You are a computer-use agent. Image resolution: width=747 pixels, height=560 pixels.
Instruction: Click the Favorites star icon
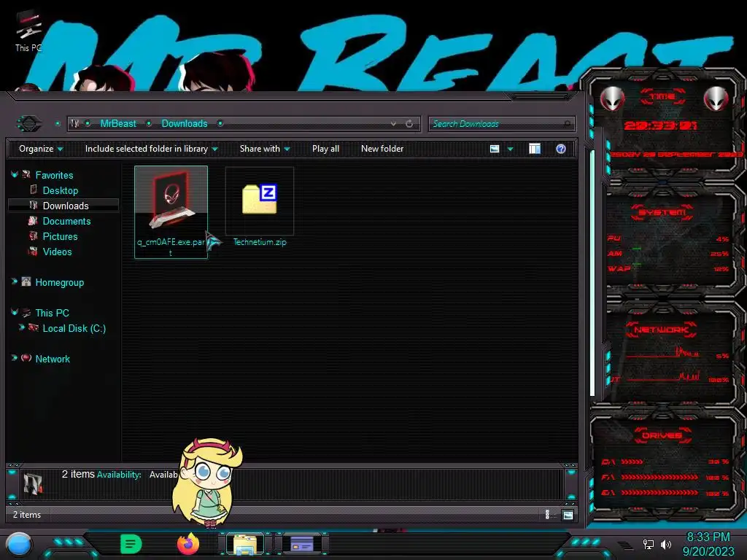pyautogui.click(x=26, y=175)
